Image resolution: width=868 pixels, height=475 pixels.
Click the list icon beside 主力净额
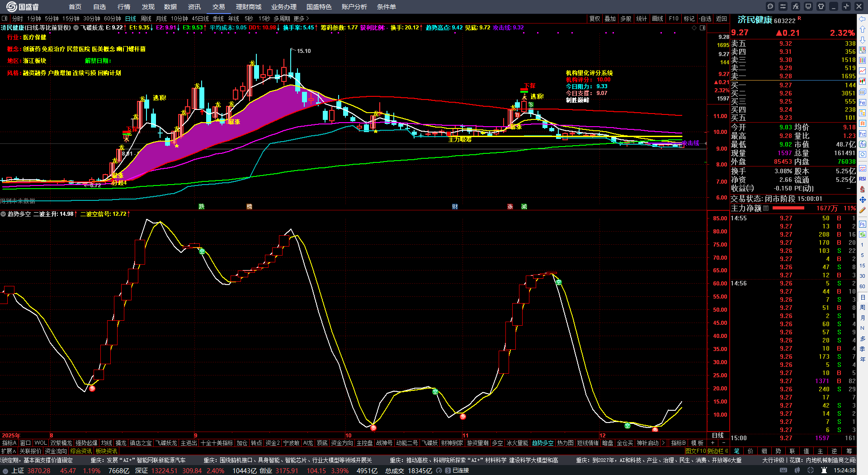click(x=766, y=208)
